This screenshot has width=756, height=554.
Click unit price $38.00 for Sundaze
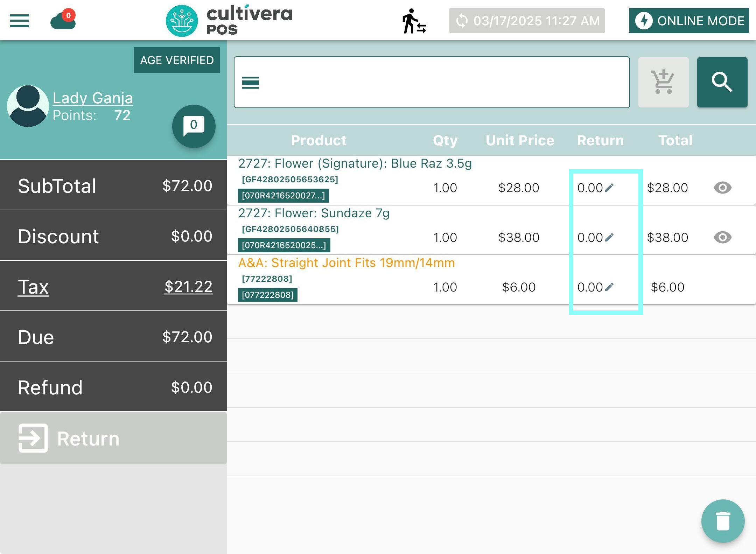[x=519, y=237]
